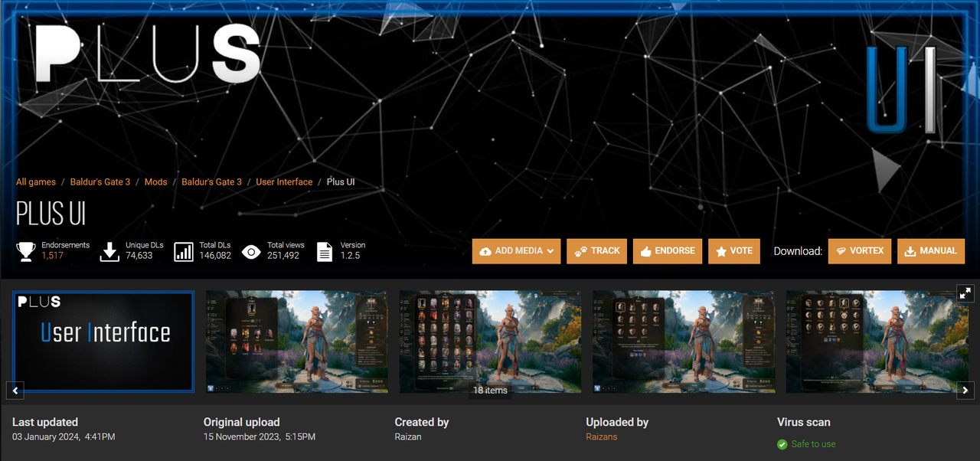The height and width of the screenshot is (461, 980).
Task: Click the 251,492 total views value
Action: point(283,256)
